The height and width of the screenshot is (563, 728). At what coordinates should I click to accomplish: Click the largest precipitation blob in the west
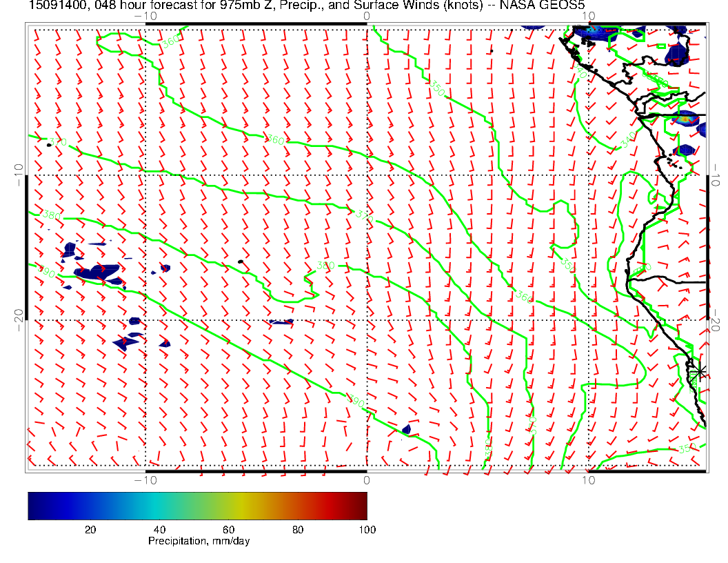(95, 271)
